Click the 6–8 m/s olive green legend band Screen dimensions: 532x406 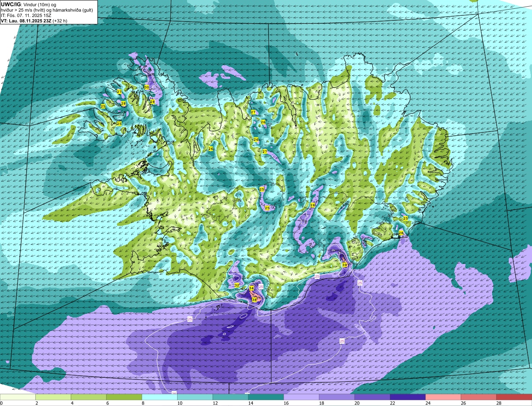(x=124, y=397)
